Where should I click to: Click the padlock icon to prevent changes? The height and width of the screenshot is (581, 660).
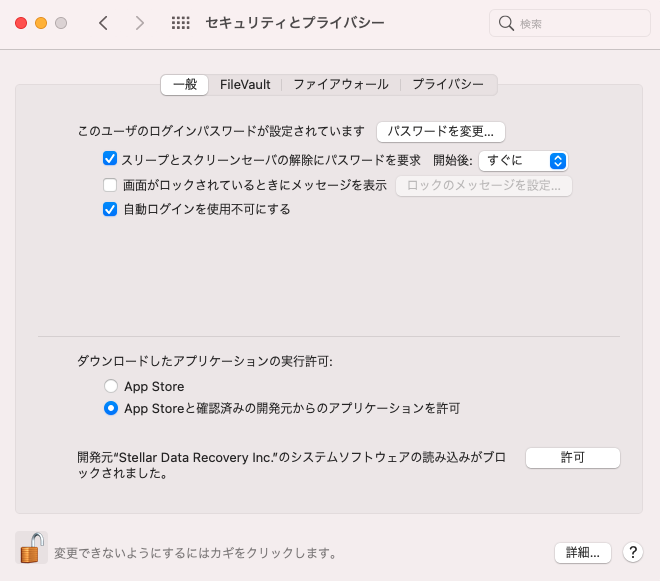pos(32,548)
